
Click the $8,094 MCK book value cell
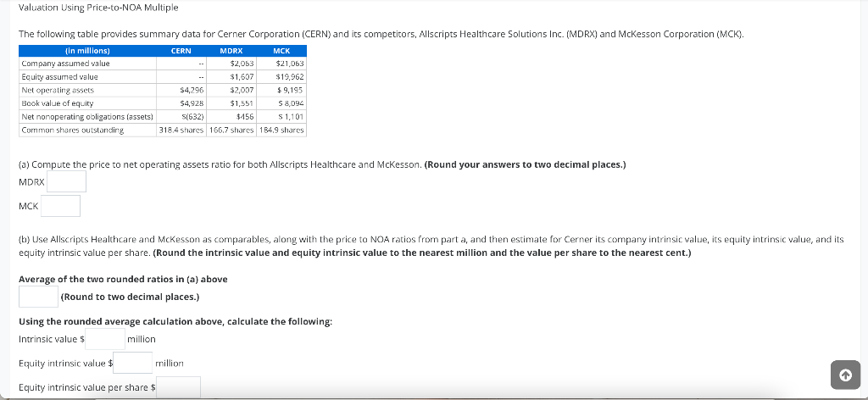point(281,103)
